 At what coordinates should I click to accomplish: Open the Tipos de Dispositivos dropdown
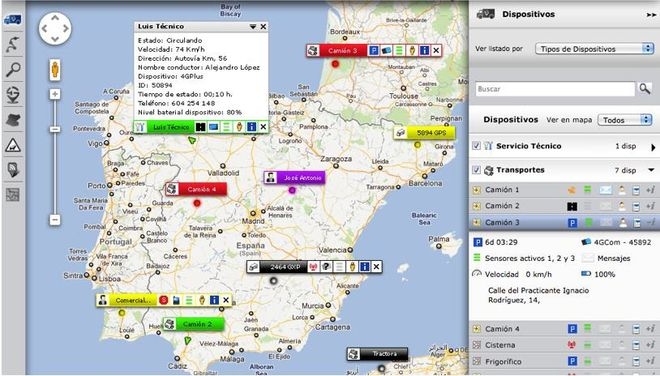(594, 49)
